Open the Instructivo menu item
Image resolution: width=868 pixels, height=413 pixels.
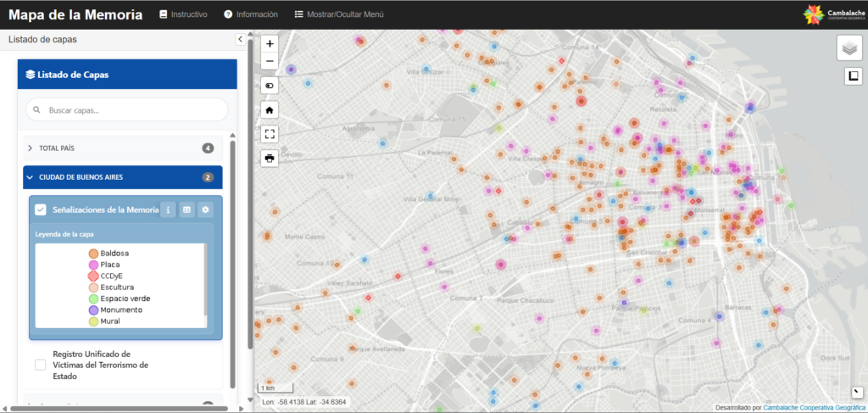coord(183,14)
